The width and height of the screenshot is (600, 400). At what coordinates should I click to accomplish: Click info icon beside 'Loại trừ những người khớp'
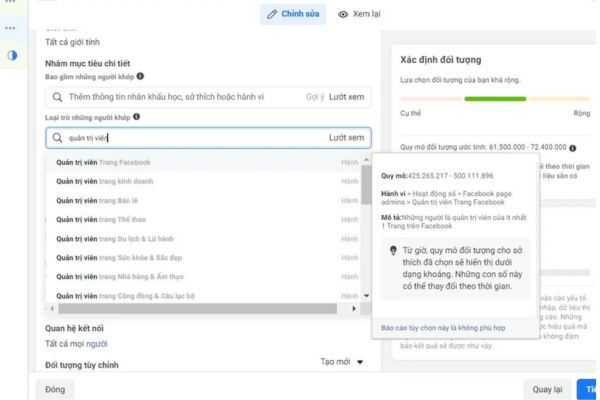[136, 116]
